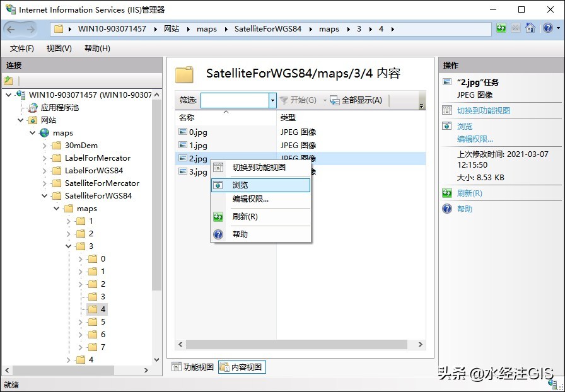This screenshot has width=565, height=392.
Task: Select 编辑权限 in the context menu
Action: (x=250, y=199)
